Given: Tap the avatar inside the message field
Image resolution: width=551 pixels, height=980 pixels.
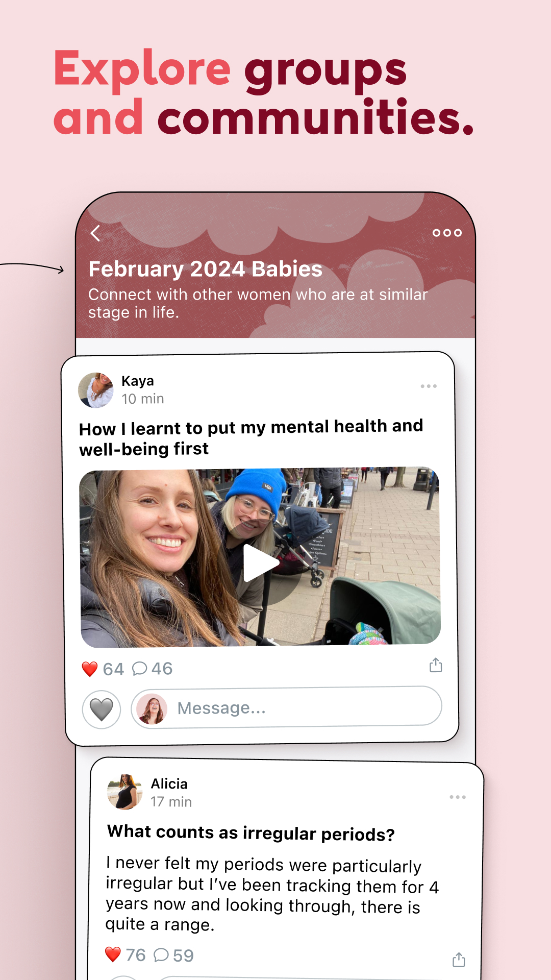Looking at the screenshot, I should coord(152,709).
